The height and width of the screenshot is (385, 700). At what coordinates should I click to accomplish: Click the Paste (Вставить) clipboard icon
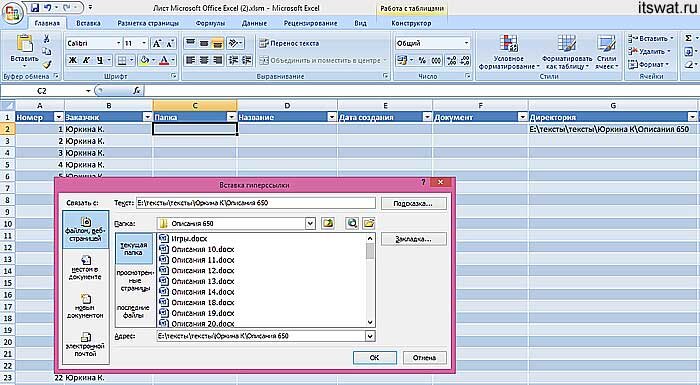(25, 44)
